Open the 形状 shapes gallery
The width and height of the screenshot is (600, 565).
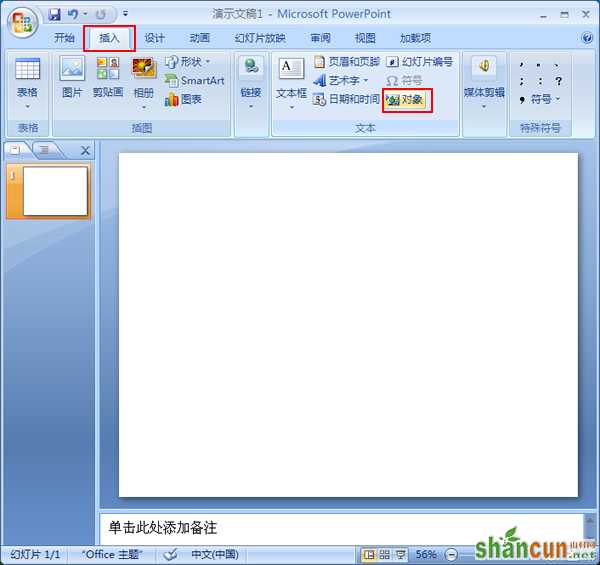[x=188, y=62]
